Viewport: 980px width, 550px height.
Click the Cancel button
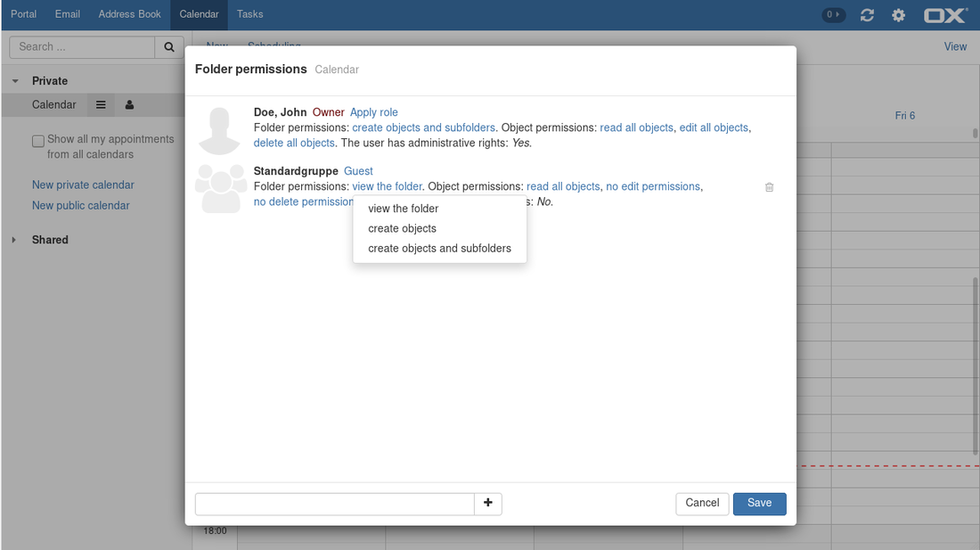pyautogui.click(x=702, y=504)
